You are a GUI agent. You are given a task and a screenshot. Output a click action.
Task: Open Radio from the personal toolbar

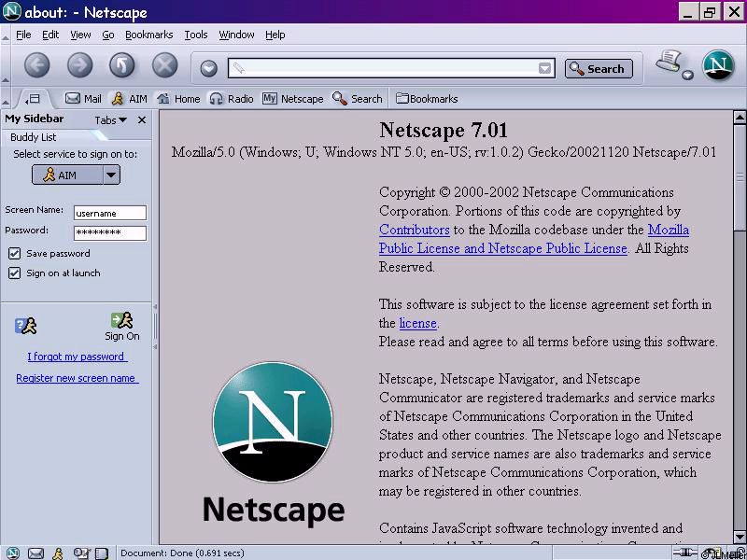tap(232, 99)
